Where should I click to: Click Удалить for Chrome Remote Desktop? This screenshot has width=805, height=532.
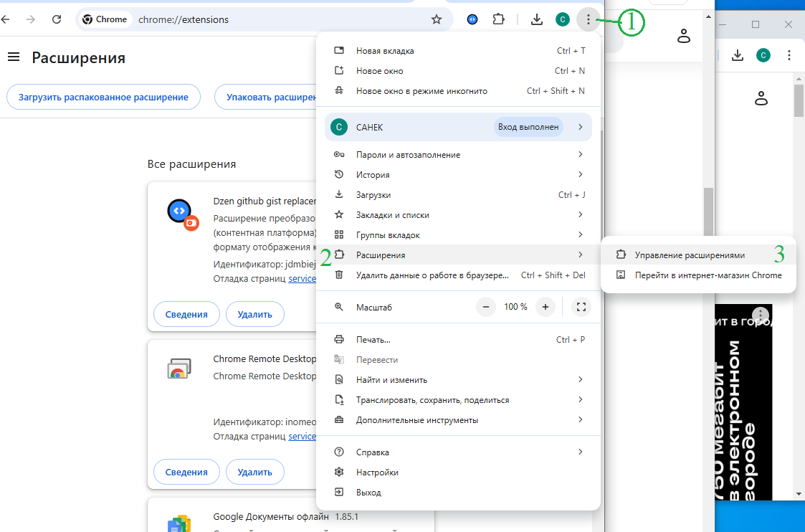(254, 472)
